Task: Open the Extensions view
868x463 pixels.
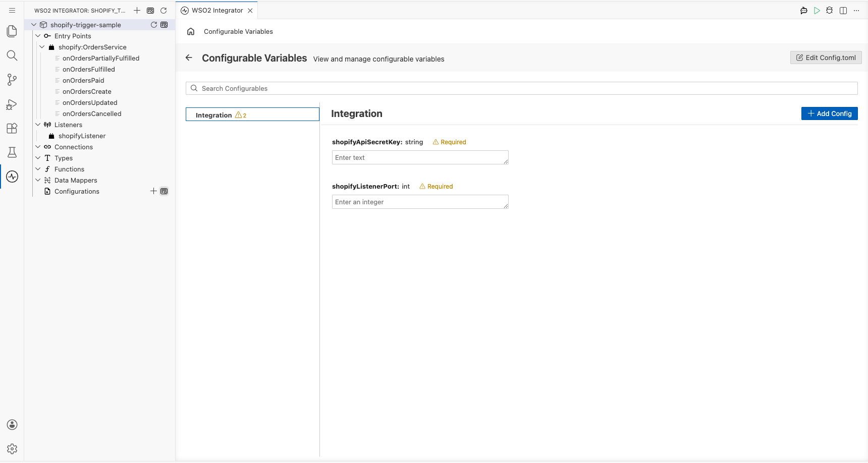Action: click(12, 128)
